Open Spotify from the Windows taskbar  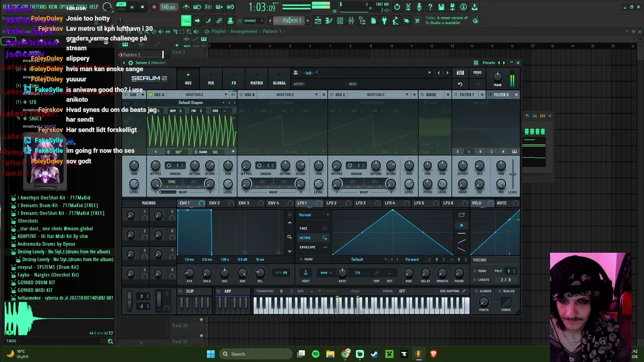315,354
